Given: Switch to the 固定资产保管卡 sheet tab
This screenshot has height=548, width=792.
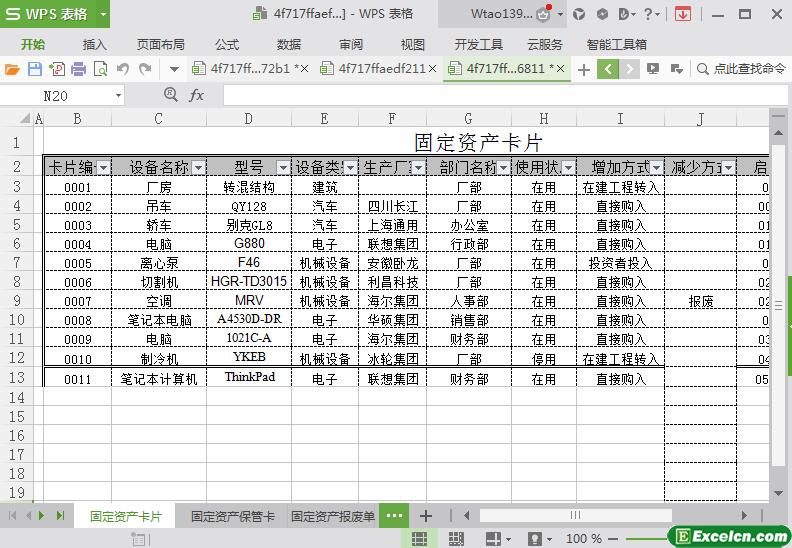Looking at the screenshot, I should (x=232, y=516).
